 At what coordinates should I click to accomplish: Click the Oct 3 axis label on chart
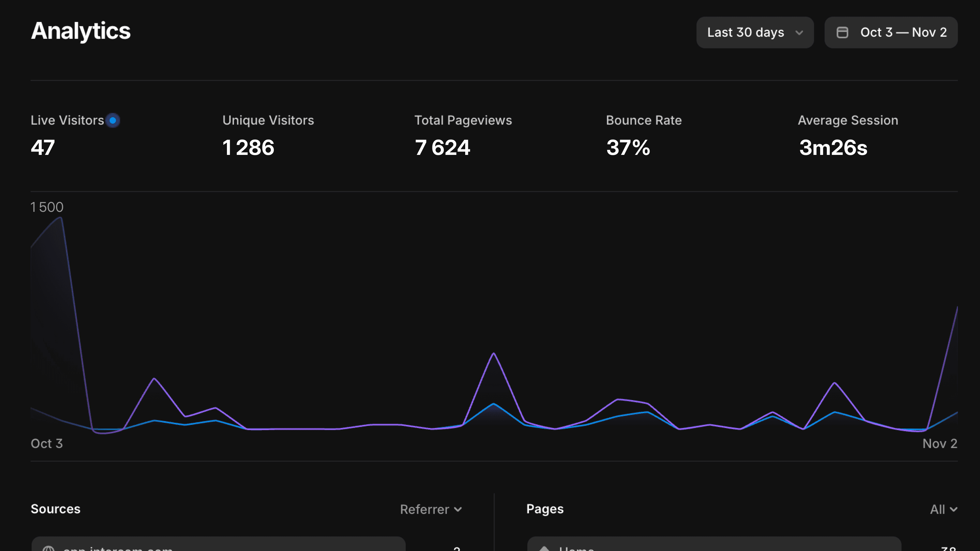(x=47, y=443)
